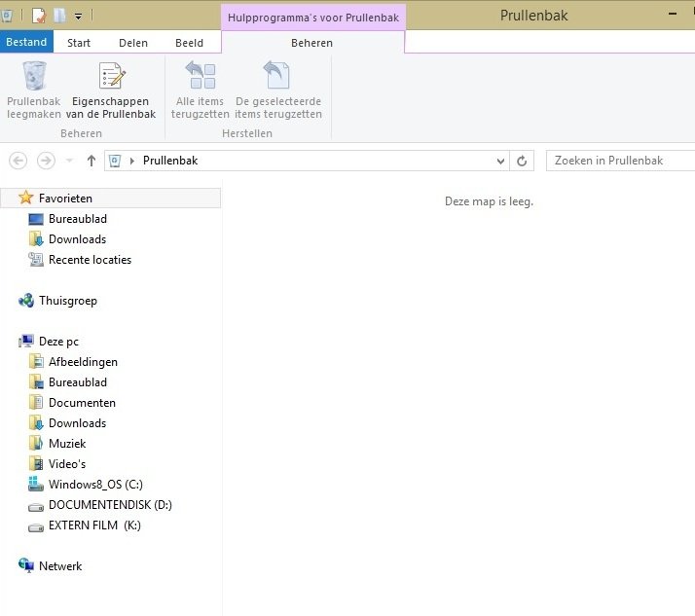The image size is (695, 616).
Task: Click the Deze pc computer icon
Action: [x=26, y=342]
